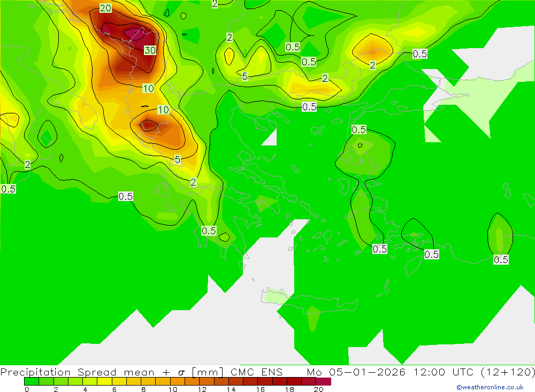Click the legend tick label 12
Image resolution: width=535 pixels, height=392 pixels.
point(202,389)
